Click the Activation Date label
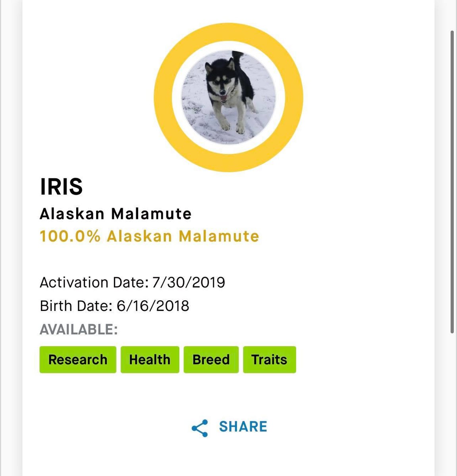 (94, 282)
